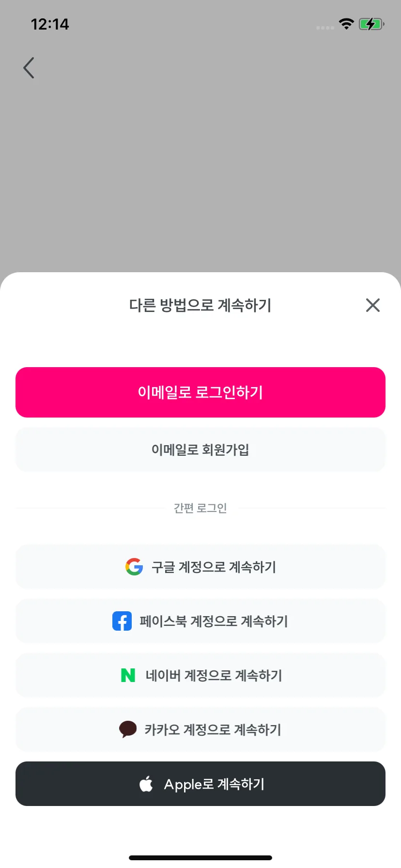Tap the home indicator bar
Viewport: 401px width, 868px height.
click(200, 858)
